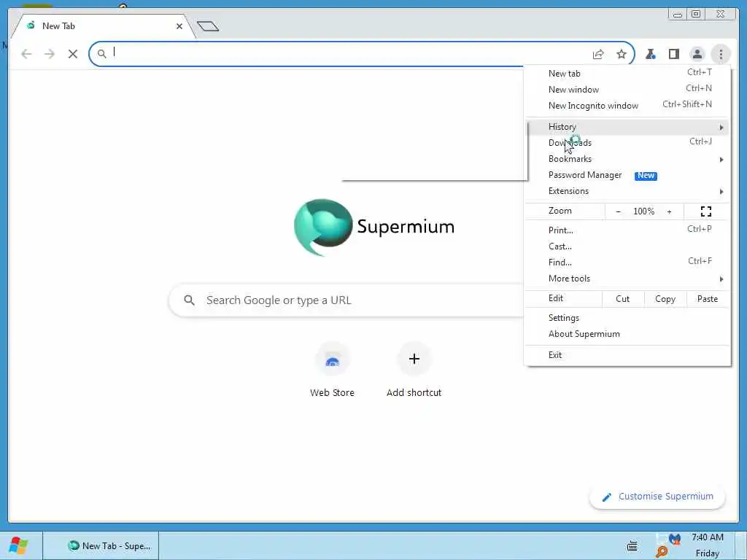Choose New tab from the menu
Viewport: 747px width, 560px height.
(x=627, y=74)
